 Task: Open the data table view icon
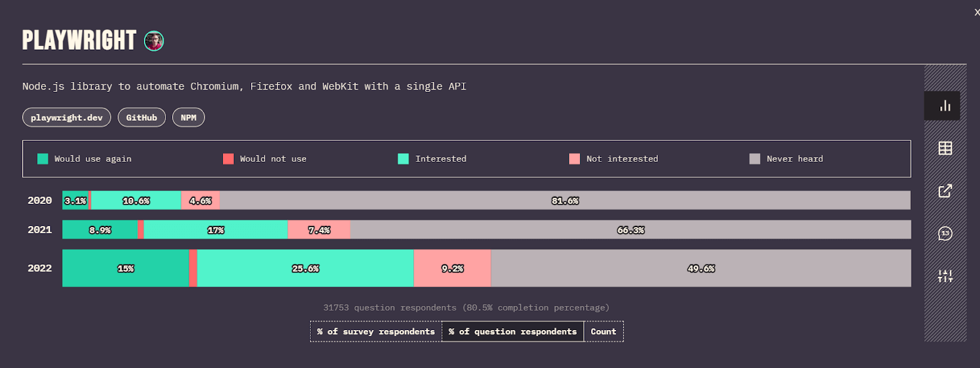pos(945,148)
